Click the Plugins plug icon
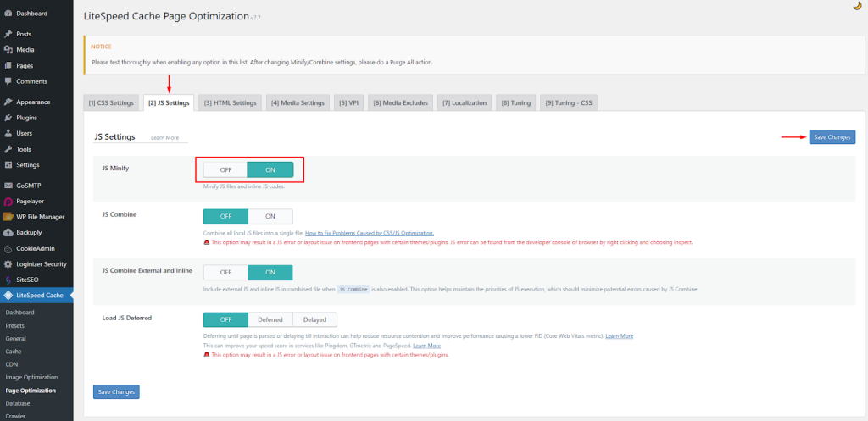Screen dimensions: 868x421 pyautogui.click(x=8, y=118)
